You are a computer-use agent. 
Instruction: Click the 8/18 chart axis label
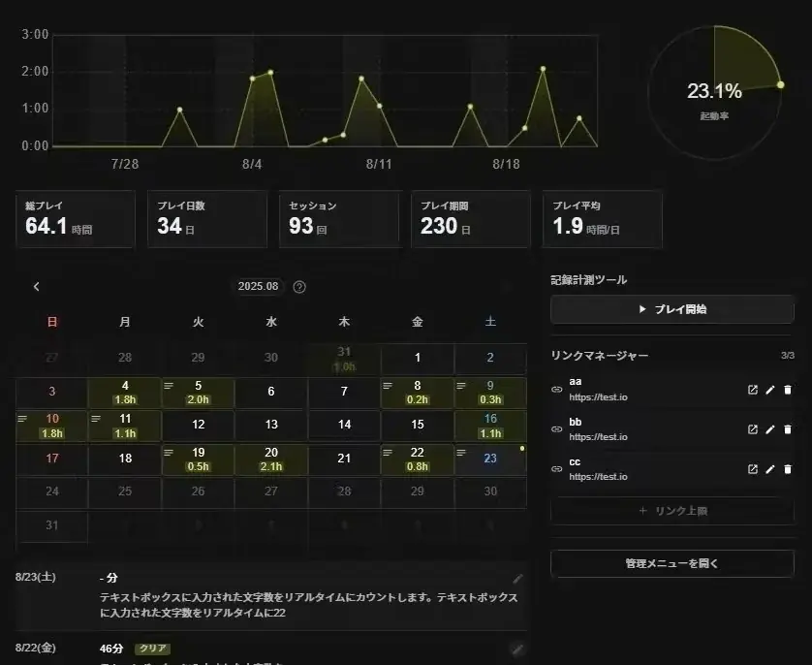[x=506, y=164]
